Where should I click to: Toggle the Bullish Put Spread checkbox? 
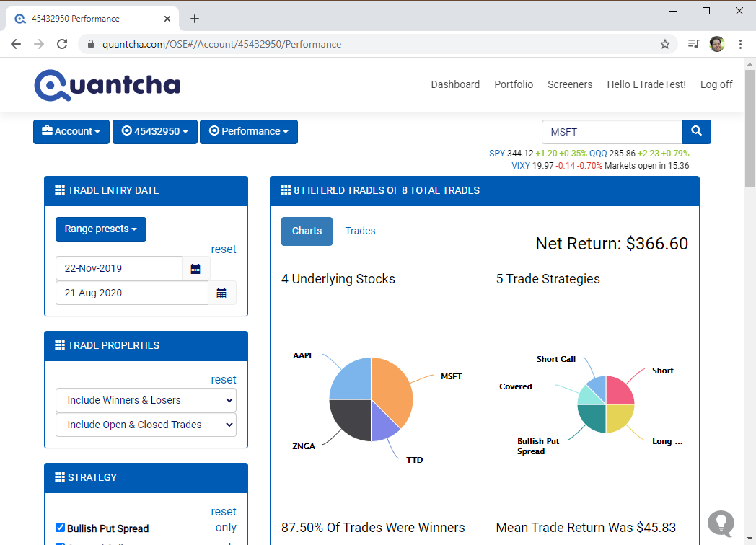[x=61, y=528]
